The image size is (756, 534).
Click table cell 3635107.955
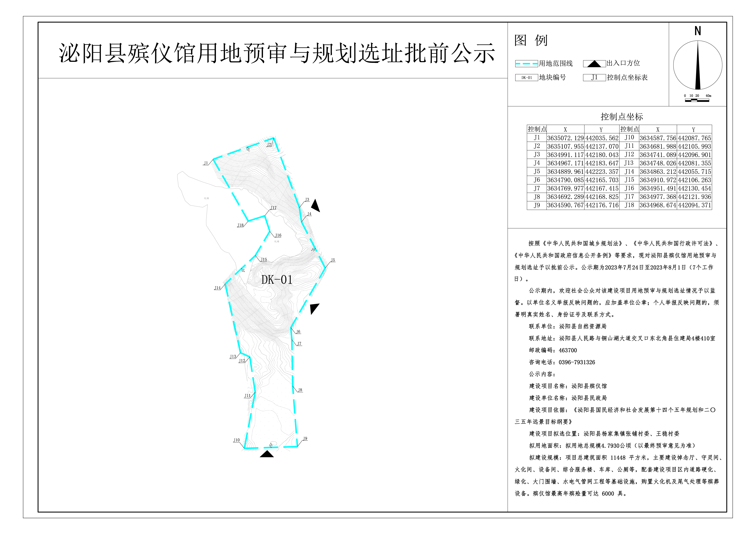point(565,147)
